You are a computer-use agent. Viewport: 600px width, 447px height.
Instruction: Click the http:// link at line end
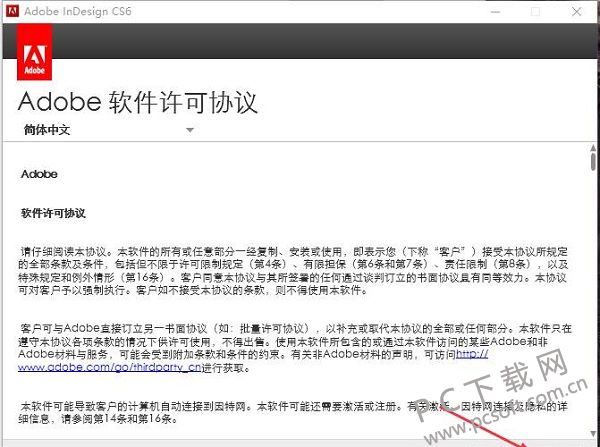coord(472,354)
